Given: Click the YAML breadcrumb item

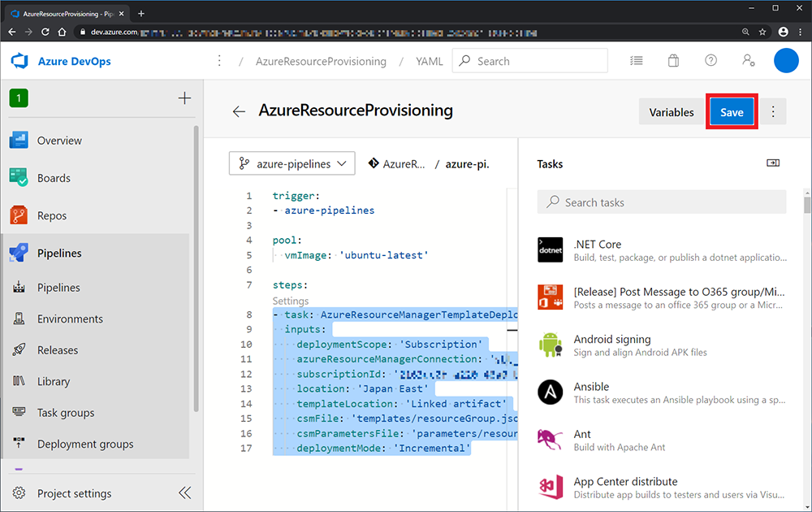Looking at the screenshot, I should click(x=429, y=61).
